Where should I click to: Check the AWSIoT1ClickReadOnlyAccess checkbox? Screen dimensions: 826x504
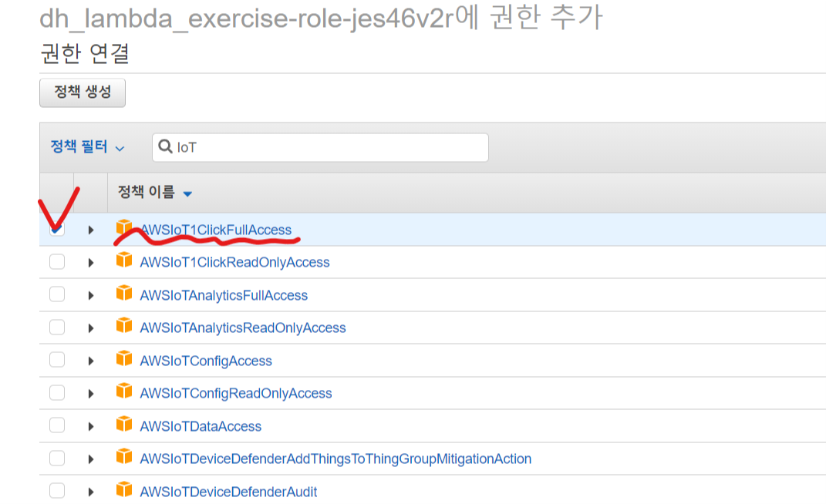[x=57, y=262]
